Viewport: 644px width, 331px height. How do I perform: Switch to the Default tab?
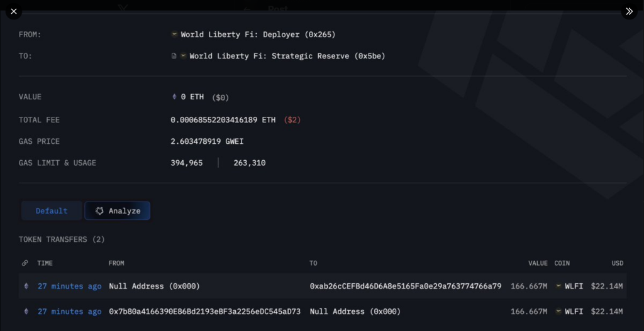pyautogui.click(x=52, y=211)
